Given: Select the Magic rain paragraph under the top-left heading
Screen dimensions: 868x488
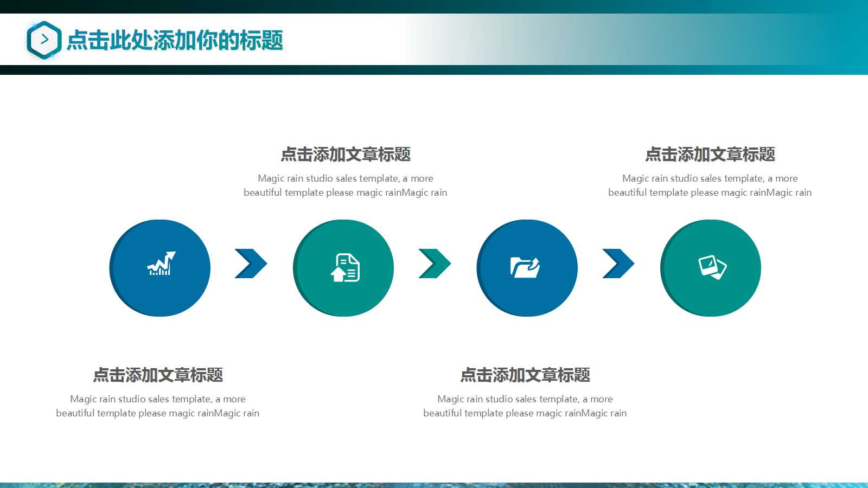Looking at the screenshot, I should (346, 185).
